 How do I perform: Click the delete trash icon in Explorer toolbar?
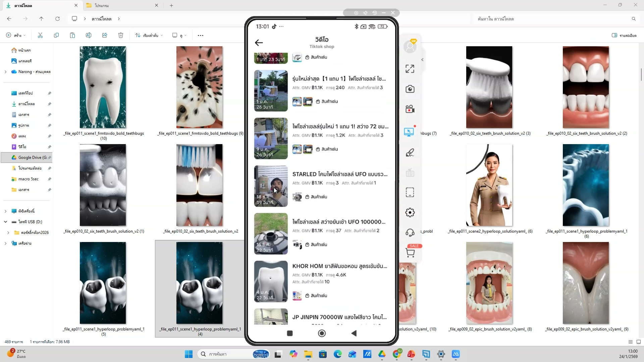121,35
